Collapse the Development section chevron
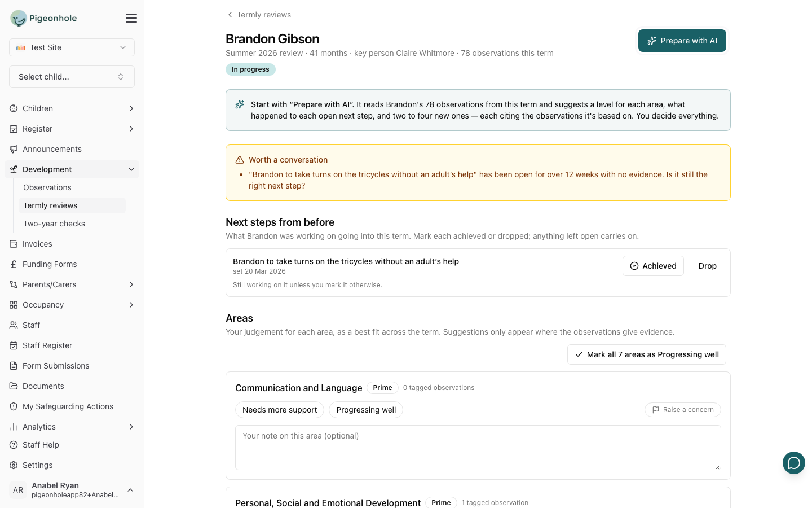 coord(131,169)
